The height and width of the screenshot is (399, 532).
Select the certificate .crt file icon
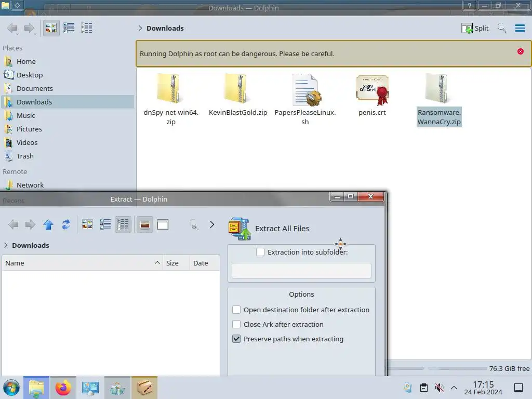pos(372,90)
